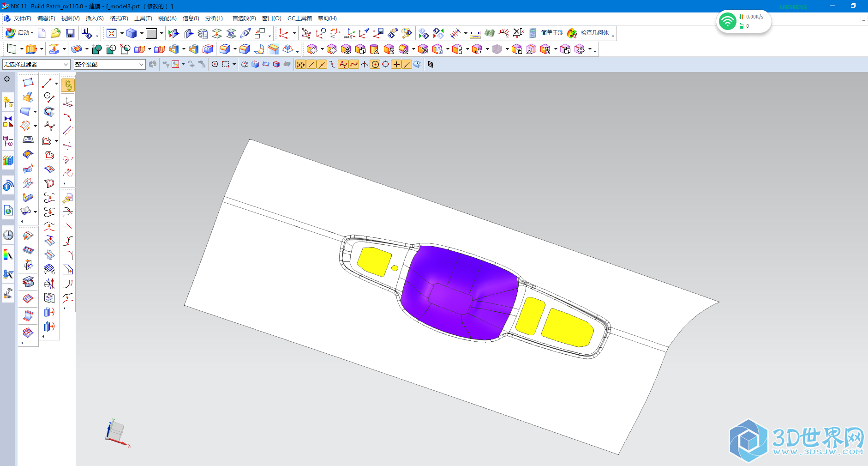The width and height of the screenshot is (868, 466).
Task: Expand the Extrude dropdown arrow
Action: [42, 49]
